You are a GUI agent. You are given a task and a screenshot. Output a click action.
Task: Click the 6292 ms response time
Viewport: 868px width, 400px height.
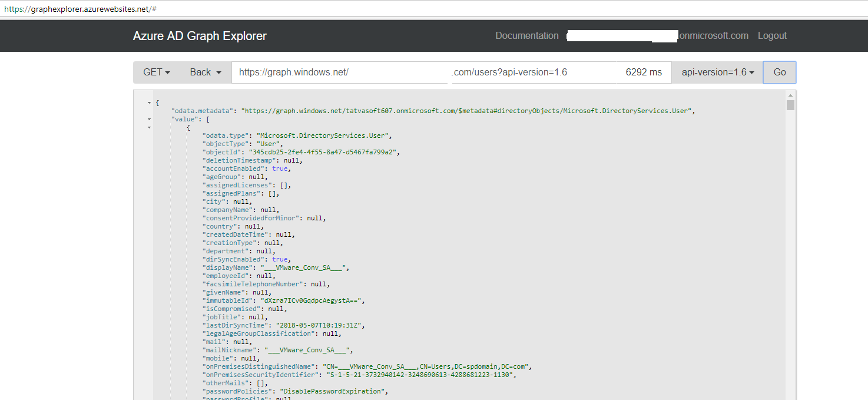[x=644, y=72]
